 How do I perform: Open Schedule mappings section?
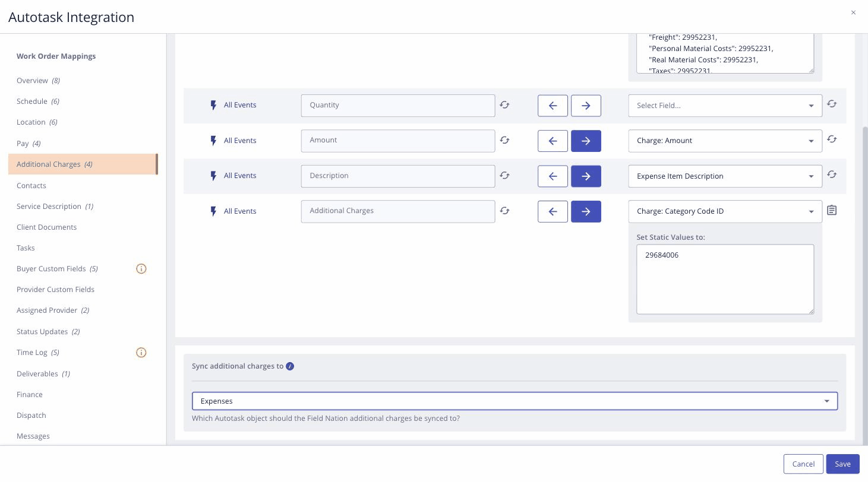click(38, 102)
